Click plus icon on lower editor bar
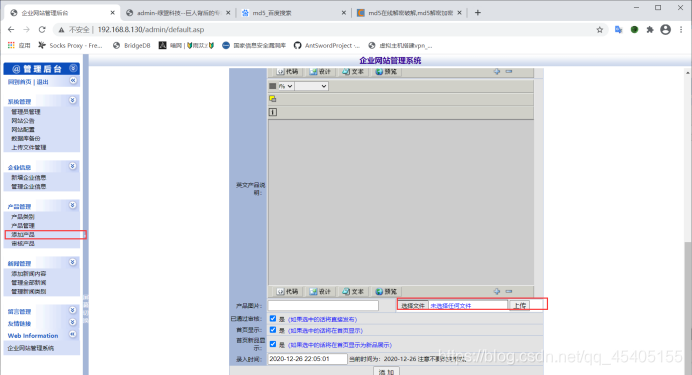Screen dimensions: 692x375 [497, 291]
